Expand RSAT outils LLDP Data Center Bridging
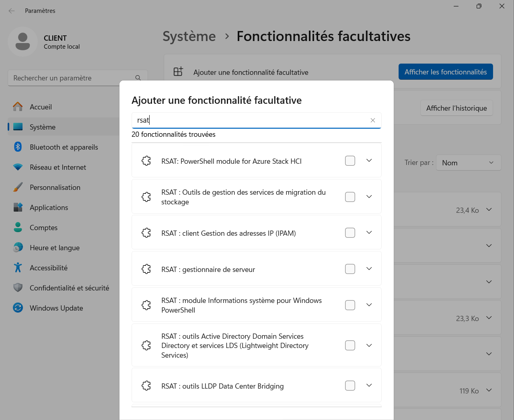 pyautogui.click(x=369, y=385)
